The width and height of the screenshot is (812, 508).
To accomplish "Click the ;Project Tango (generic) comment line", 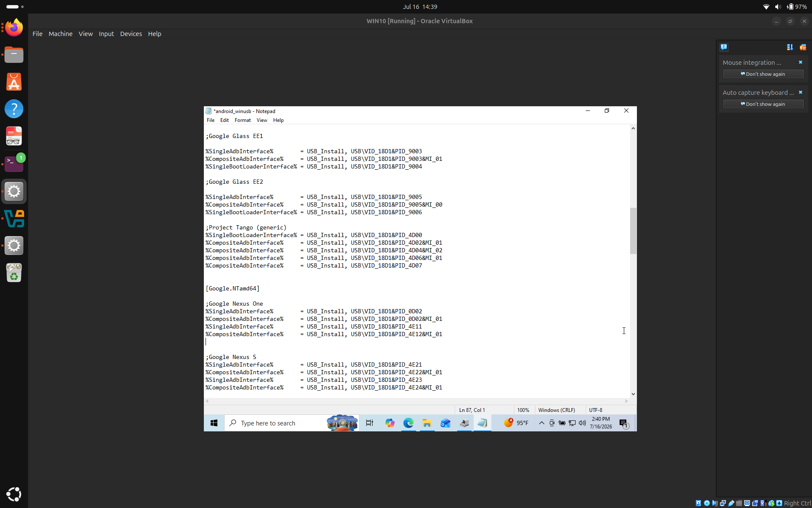I will [246, 227].
